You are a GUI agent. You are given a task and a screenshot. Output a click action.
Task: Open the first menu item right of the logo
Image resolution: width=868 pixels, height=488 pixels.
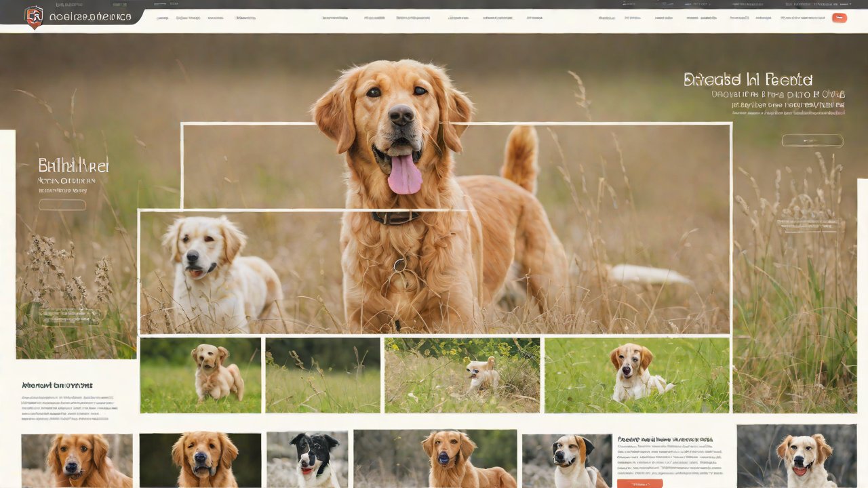[x=162, y=18]
